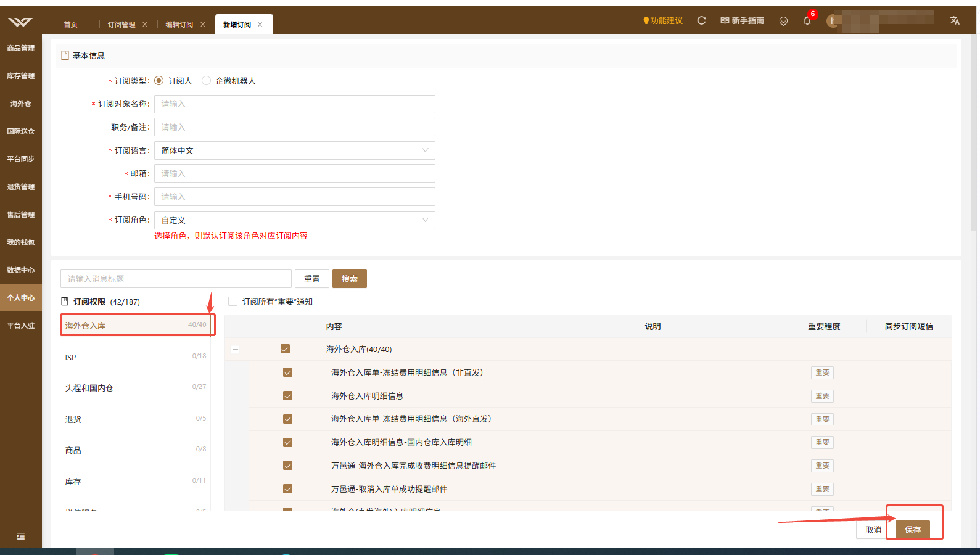Collapse sidebar using bottom menu icon

coord(21,536)
